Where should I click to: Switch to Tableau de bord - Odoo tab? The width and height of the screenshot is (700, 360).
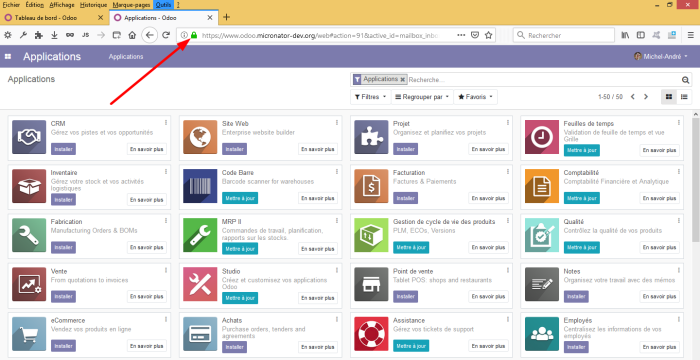(53, 18)
